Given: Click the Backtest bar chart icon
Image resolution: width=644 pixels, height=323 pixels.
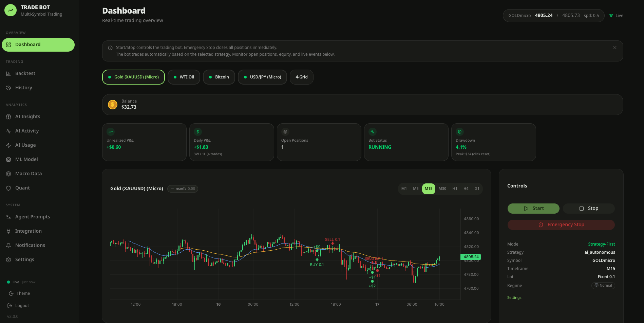Looking at the screenshot, I should click(x=8, y=74).
